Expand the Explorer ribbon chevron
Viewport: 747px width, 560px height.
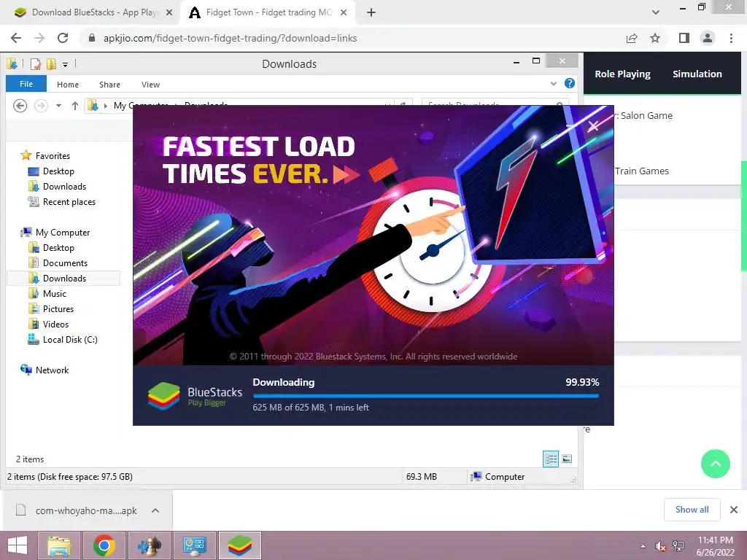[x=553, y=84]
